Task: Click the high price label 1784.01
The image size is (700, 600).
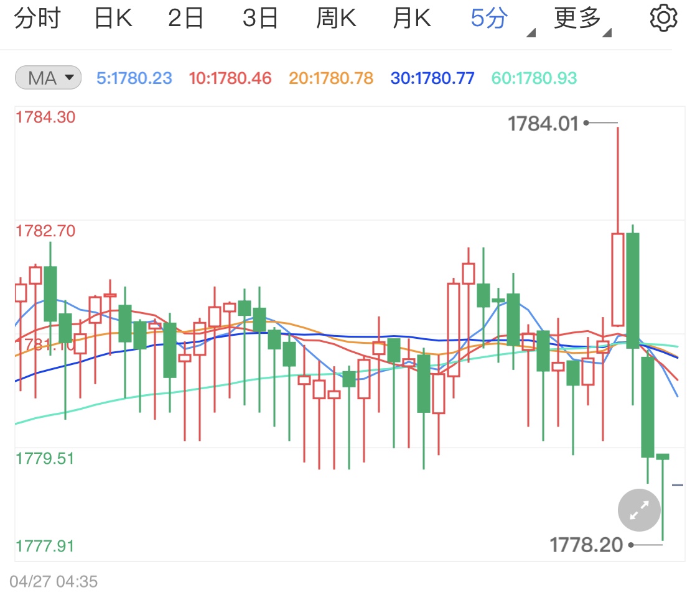Action: click(543, 124)
